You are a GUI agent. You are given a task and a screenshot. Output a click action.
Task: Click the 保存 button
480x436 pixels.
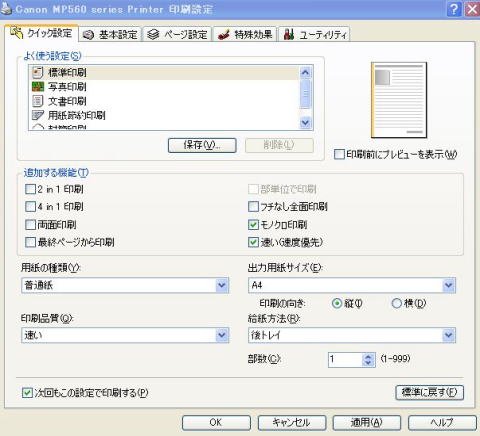pos(202,145)
